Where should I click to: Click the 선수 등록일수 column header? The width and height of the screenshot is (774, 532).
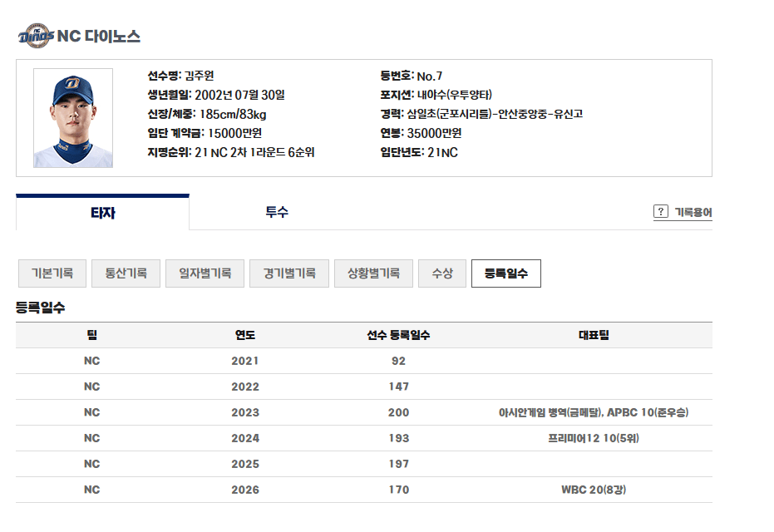coord(398,335)
